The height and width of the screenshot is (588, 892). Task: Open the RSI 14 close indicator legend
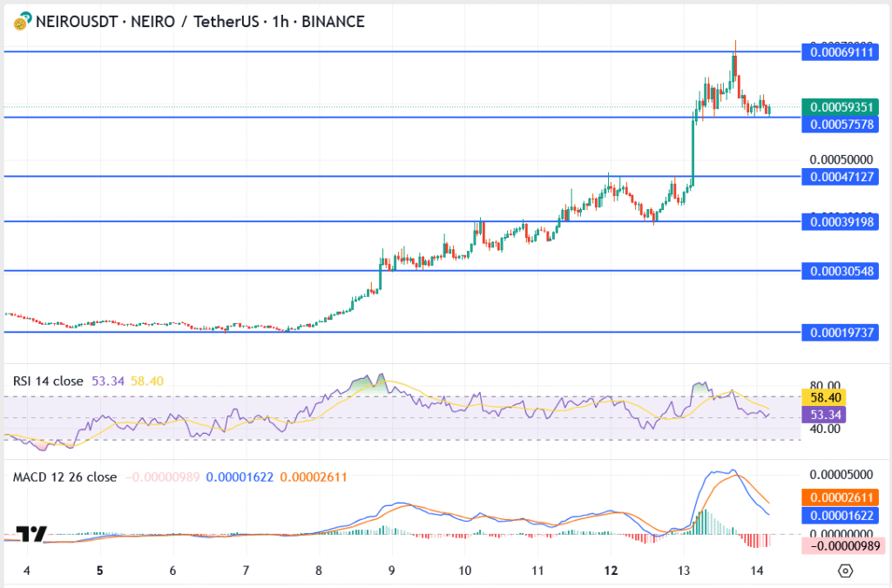click(x=48, y=381)
